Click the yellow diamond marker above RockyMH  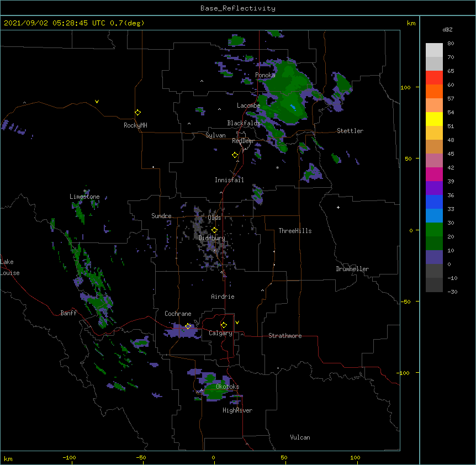[x=137, y=113]
